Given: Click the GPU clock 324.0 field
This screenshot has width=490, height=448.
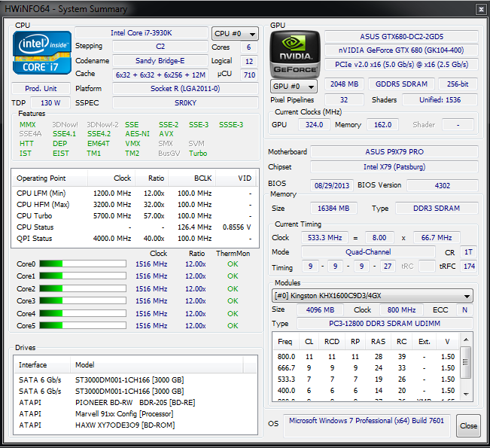Looking at the screenshot, I should pyautogui.click(x=314, y=125).
